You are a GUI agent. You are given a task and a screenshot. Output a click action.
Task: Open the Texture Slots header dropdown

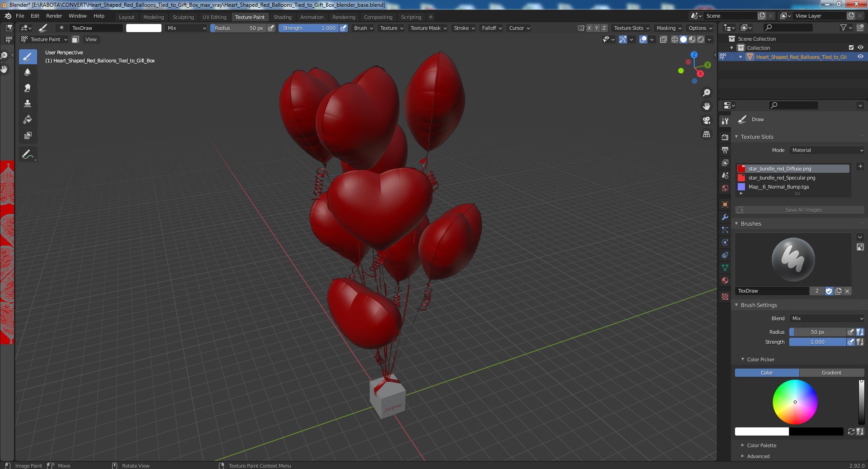[x=631, y=28]
